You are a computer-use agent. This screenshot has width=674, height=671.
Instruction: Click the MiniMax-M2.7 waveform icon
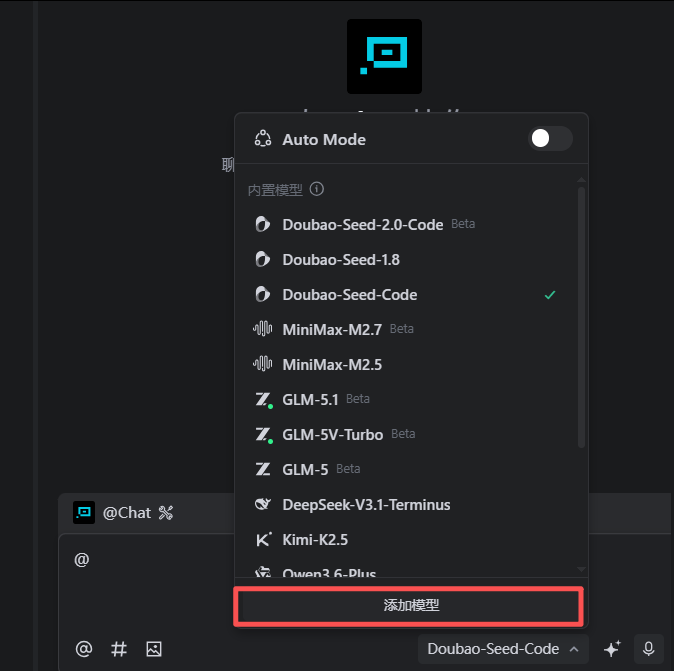coord(263,329)
